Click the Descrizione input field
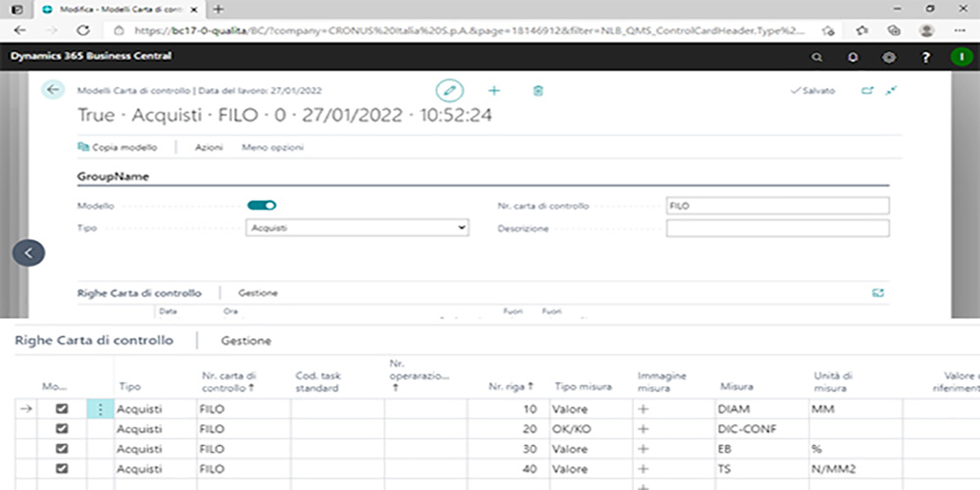 (x=777, y=228)
